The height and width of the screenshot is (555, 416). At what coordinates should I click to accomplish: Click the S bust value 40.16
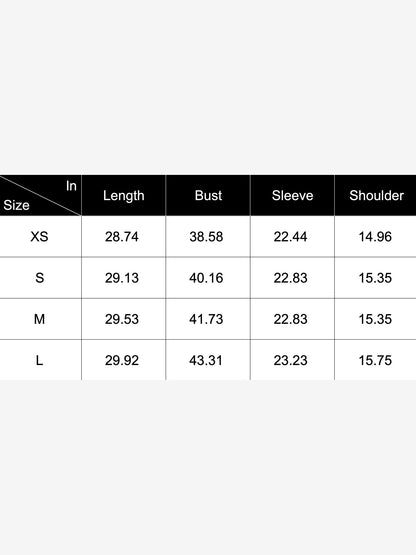(x=206, y=278)
